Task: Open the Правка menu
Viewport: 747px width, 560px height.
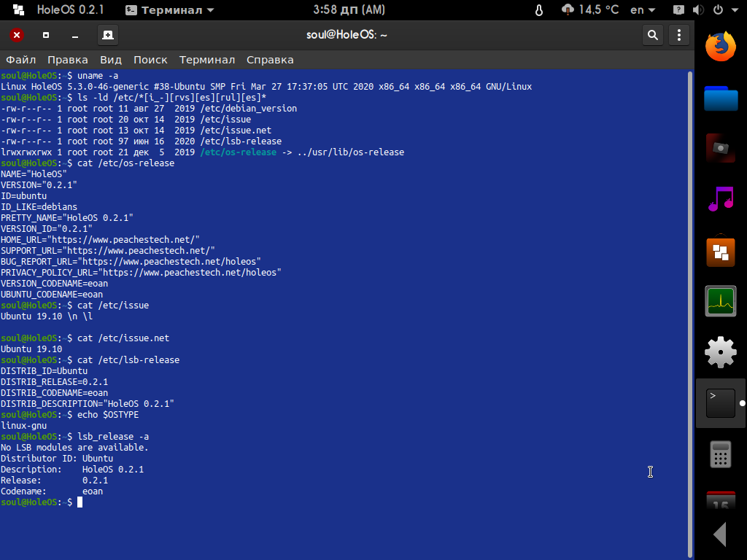Action: (68, 60)
